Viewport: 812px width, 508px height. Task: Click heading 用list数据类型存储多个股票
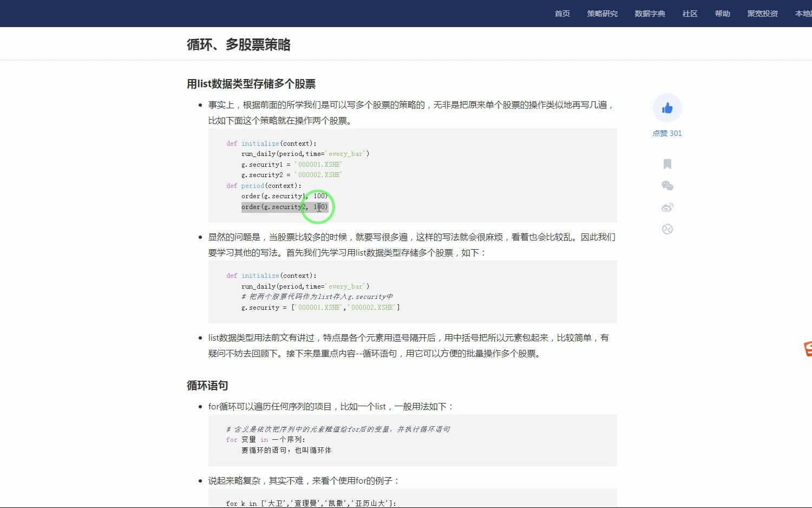tap(251, 84)
